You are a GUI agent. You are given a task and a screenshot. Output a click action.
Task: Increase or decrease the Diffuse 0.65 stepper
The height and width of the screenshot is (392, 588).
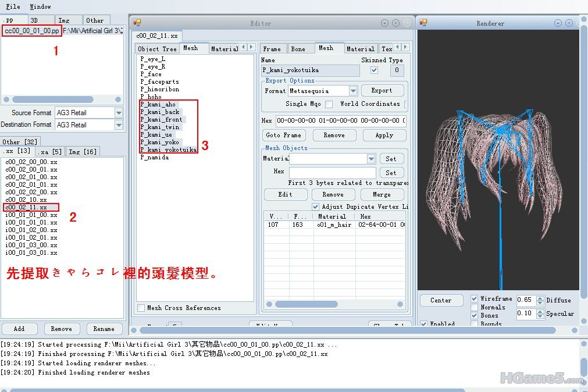pos(540,300)
